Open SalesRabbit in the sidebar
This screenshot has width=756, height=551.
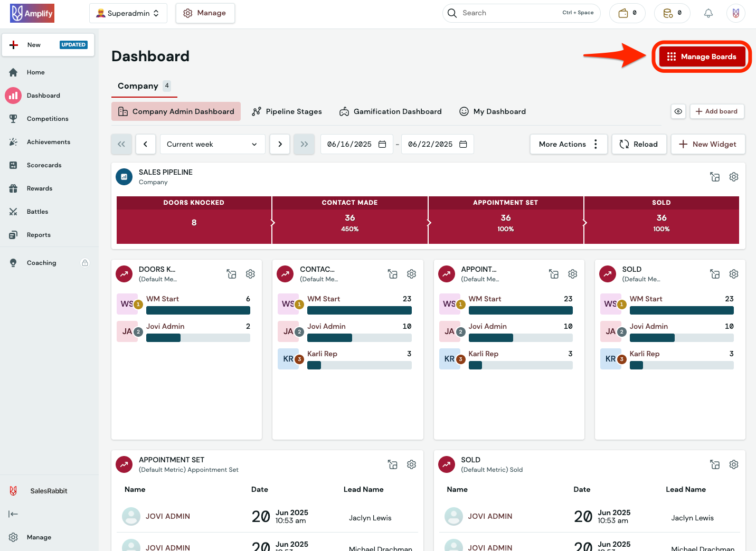49,491
